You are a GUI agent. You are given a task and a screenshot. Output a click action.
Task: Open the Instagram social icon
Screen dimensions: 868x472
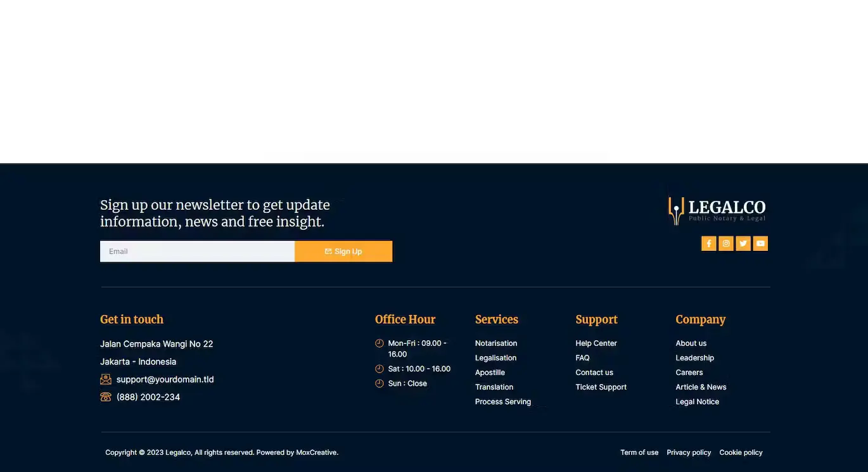[726, 243]
